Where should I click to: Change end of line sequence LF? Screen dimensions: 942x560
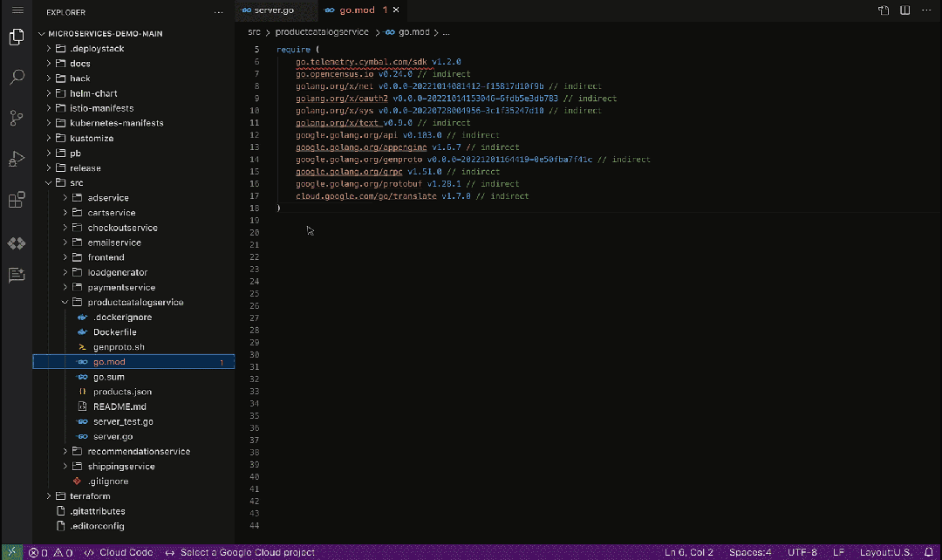(839, 553)
